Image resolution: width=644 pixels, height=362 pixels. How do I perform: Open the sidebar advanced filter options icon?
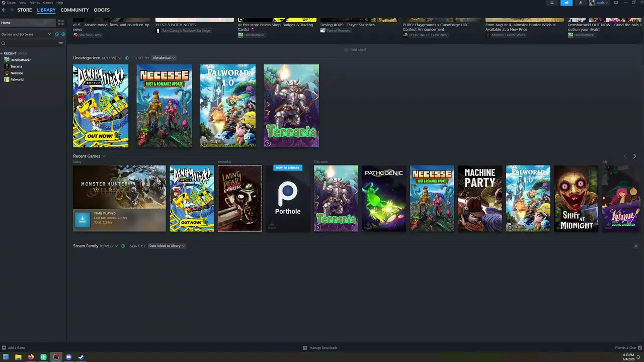61,44
